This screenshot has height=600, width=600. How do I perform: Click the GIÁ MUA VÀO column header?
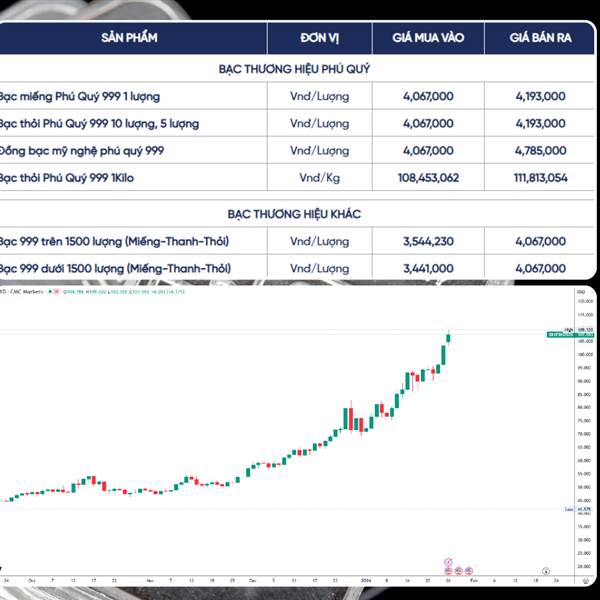[428, 38]
